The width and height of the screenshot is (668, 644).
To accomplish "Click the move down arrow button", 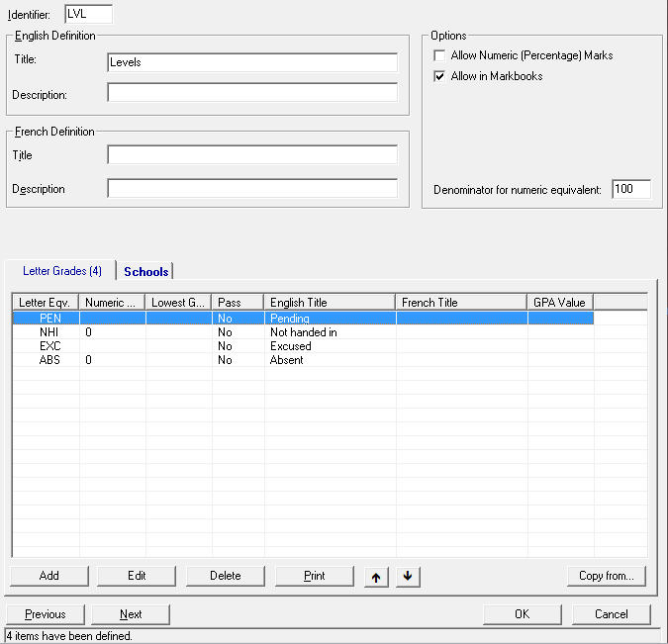I will pyautogui.click(x=407, y=577).
